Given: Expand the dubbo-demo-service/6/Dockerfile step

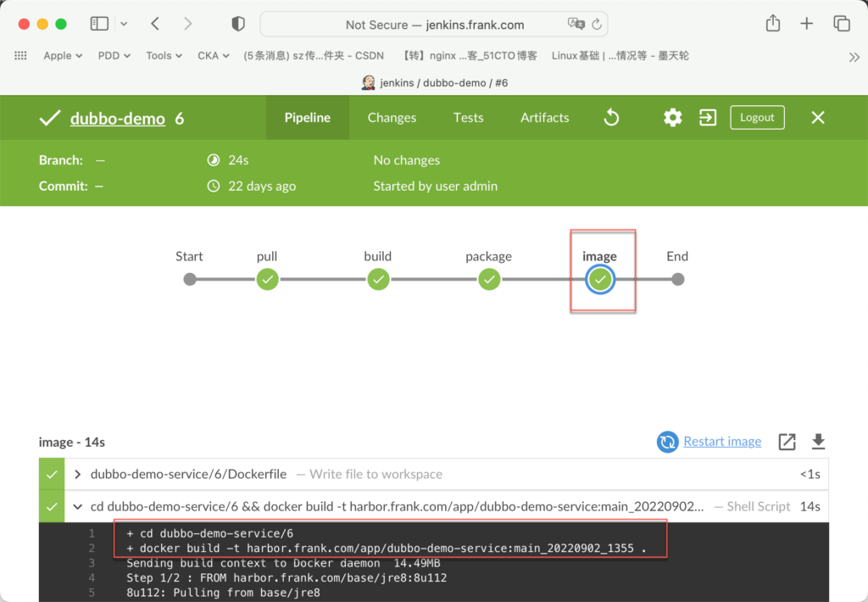Looking at the screenshot, I should (x=77, y=474).
